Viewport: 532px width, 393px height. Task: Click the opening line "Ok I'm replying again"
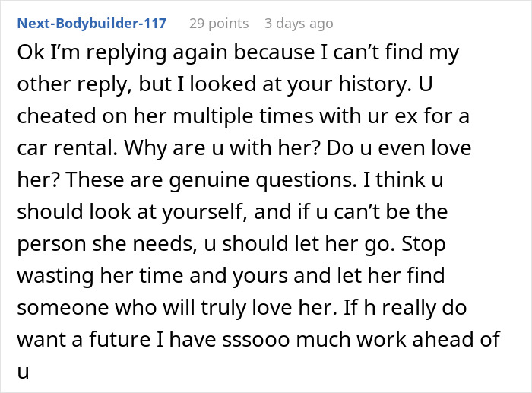click(x=100, y=57)
